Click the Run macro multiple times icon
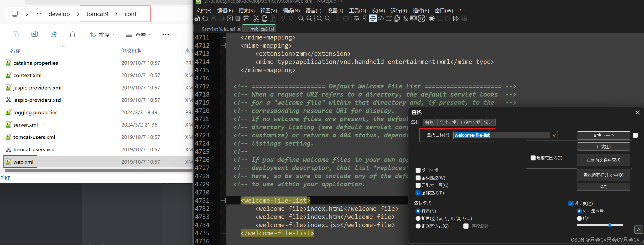This screenshot has height=245, width=644. [x=456, y=19]
